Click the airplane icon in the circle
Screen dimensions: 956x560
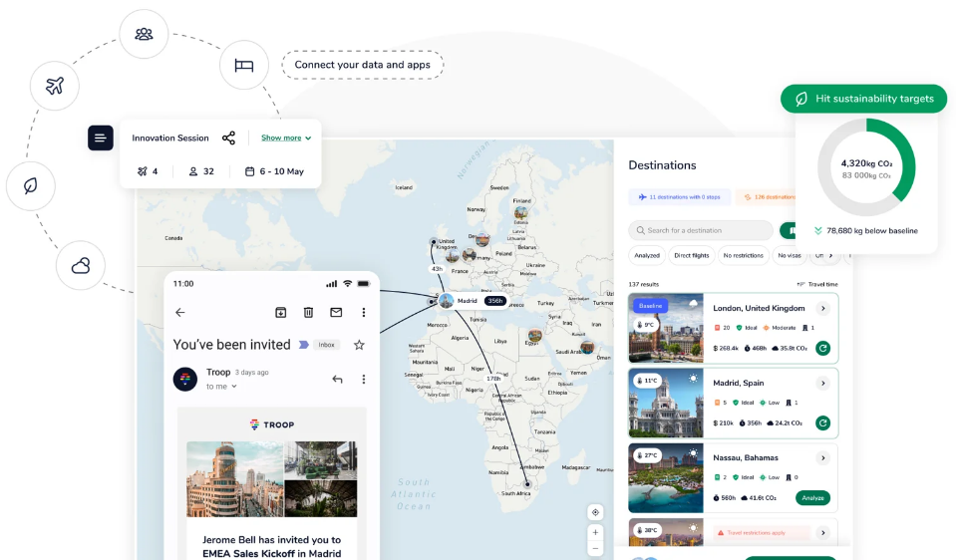click(55, 86)
